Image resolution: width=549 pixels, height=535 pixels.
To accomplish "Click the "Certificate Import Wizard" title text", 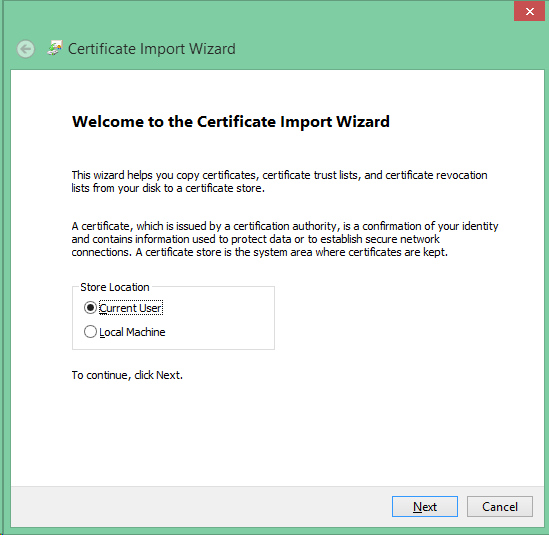I will (152, 49).
